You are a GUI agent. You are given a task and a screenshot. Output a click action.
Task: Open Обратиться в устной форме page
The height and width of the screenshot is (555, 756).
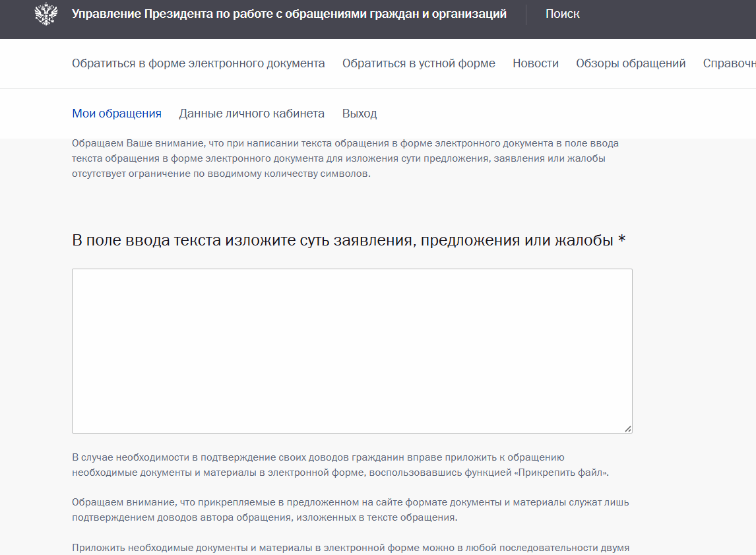click(418, 63)
